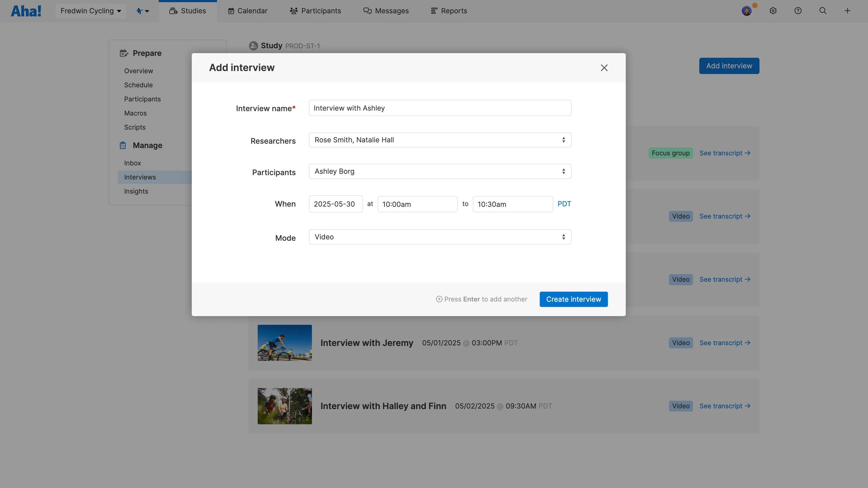Open the global add menu with the plus icon
This screenshot has width=868, height=488.
pyautogui.click(x=848, y=11)
